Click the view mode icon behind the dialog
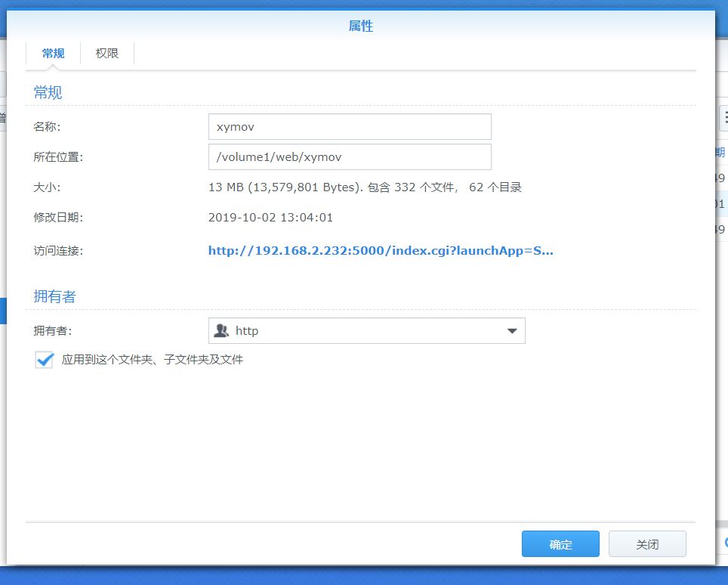Screen dimensions: 728x585 (723, 117)
